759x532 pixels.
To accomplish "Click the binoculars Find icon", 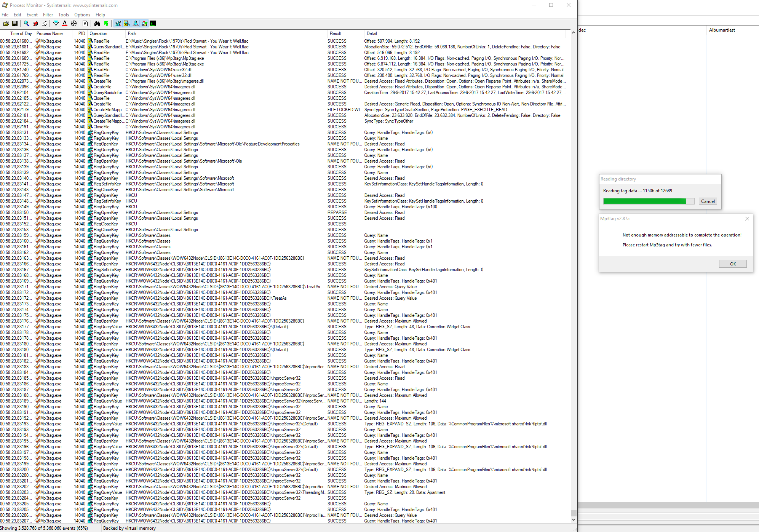I will [97, 24].
